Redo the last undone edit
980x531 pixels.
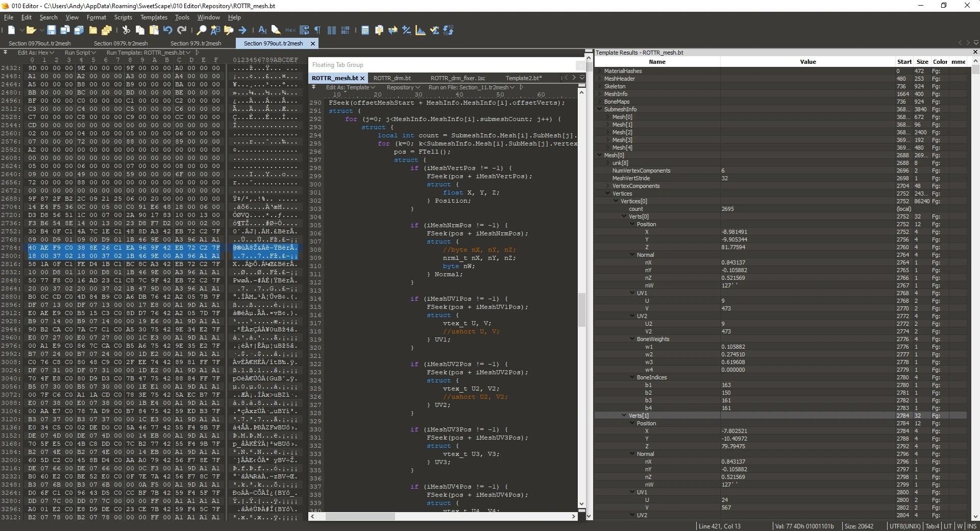(182, 30)
